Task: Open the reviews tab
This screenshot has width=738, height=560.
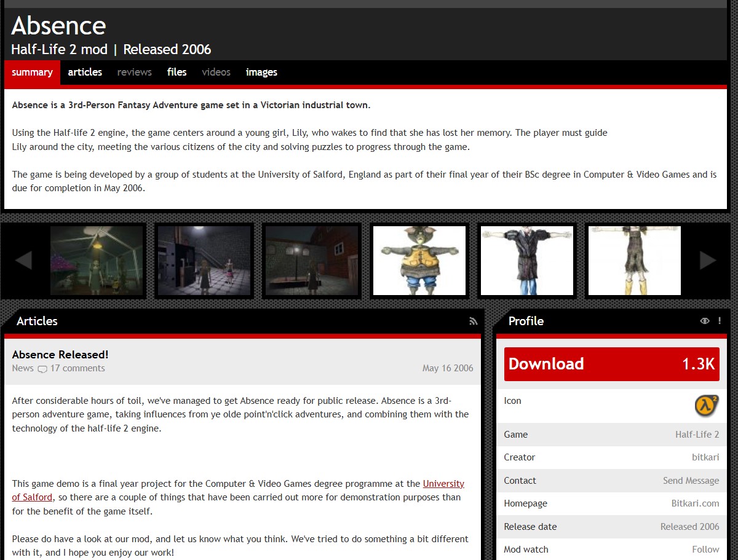Action: (134, 72)
